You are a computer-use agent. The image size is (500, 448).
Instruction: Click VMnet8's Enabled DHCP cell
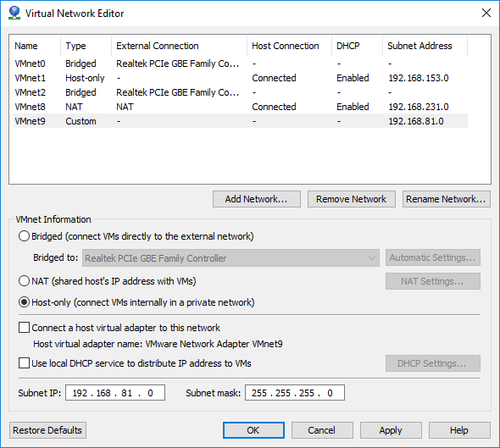tap(353, 107)
